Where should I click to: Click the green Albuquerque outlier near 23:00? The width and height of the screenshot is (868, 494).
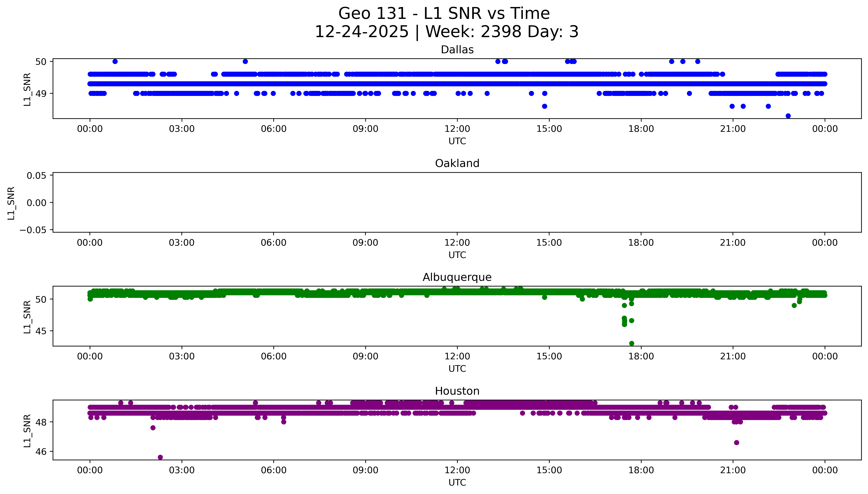pos(794,305)
